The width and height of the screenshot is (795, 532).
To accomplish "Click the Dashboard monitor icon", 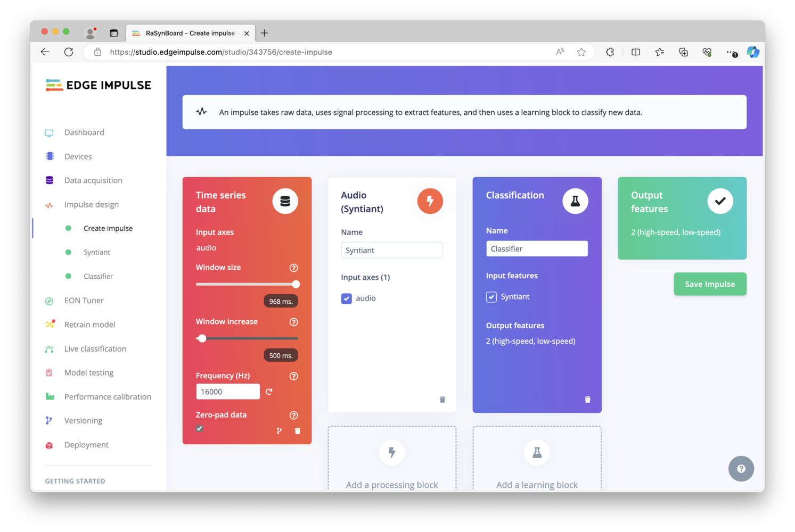I will point(49,132).
